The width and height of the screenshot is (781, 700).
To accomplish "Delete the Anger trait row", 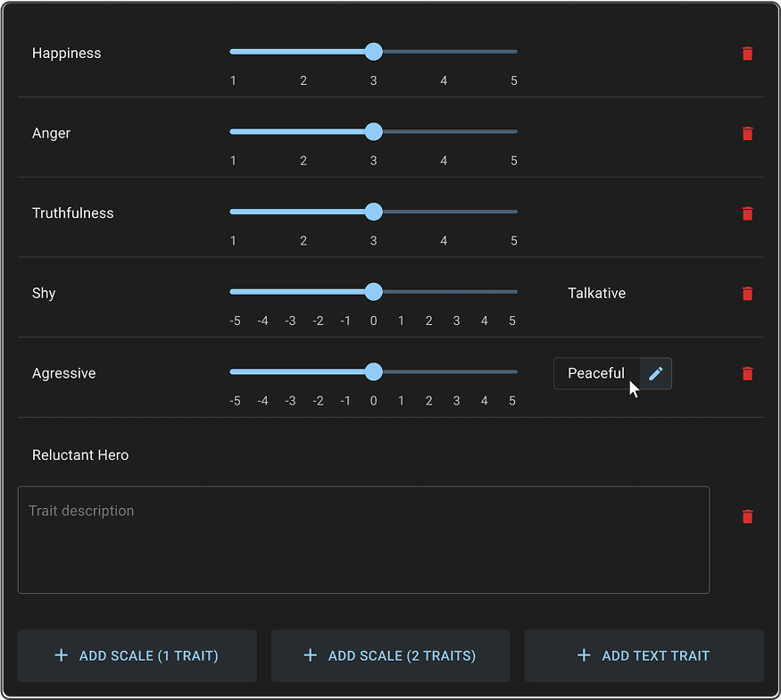I will (x=747, y=134).
